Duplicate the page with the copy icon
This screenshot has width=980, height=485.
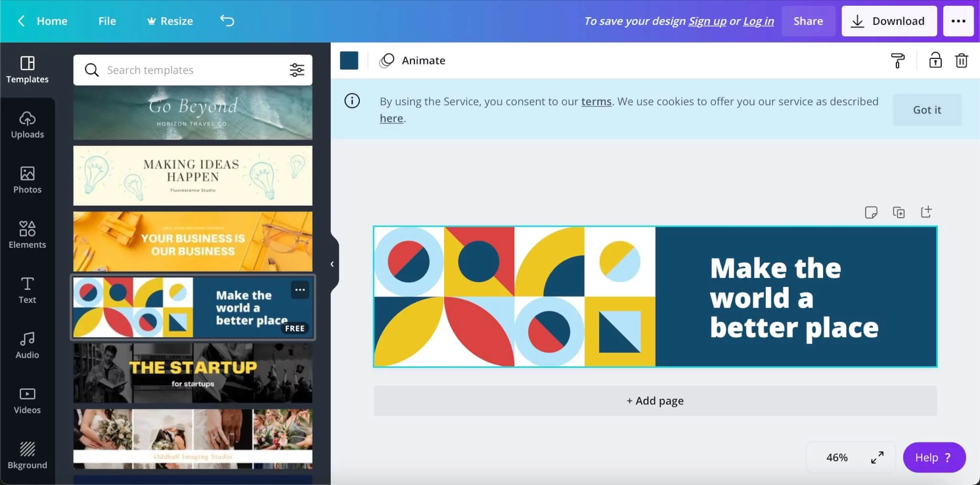click(x=899, y=212)
